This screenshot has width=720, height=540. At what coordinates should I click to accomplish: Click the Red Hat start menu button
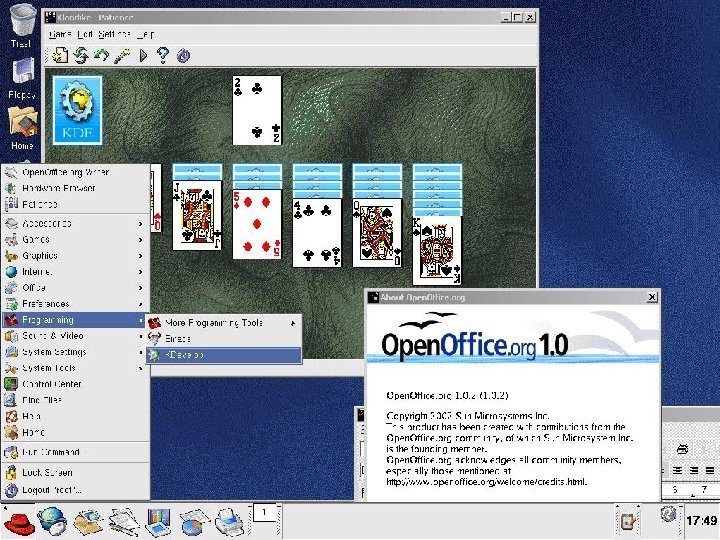tap(19, 522)
